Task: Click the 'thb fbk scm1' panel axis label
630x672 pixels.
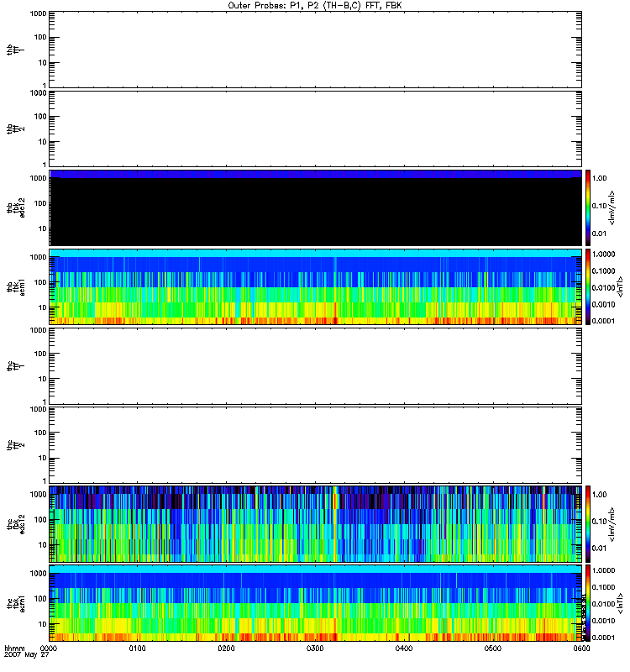Action: 15,286
